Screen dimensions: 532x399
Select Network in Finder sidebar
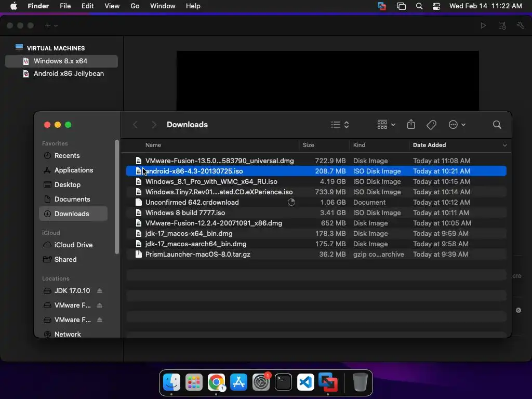[x=73, y=334]
